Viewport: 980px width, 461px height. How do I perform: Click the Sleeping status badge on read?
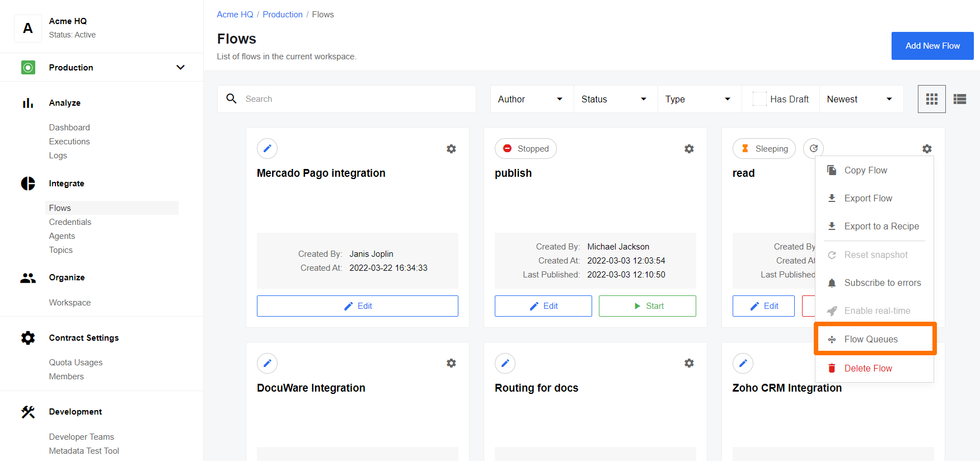(764, 148)
